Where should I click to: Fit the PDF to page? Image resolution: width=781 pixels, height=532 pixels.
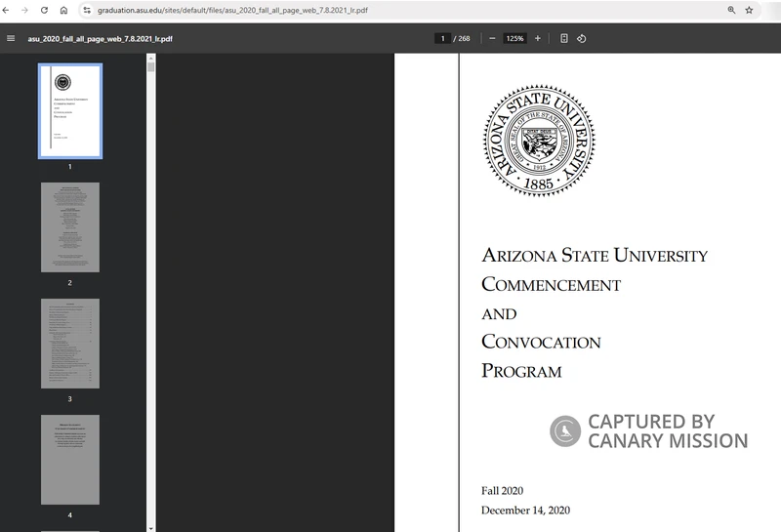point(564,38)
